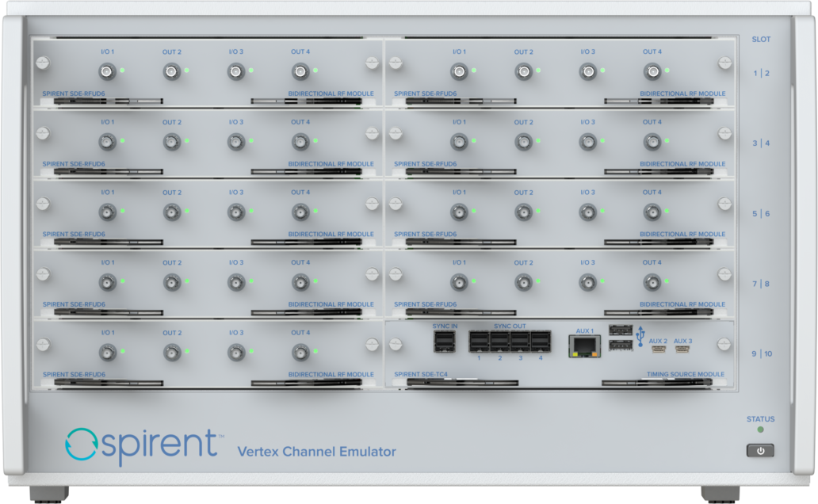The height and width of the screenshot is (504, 818).
Task: Click 'BIDIRECTIONAL RF MODULE' label on slot 2 module
Action: point(682,94)
